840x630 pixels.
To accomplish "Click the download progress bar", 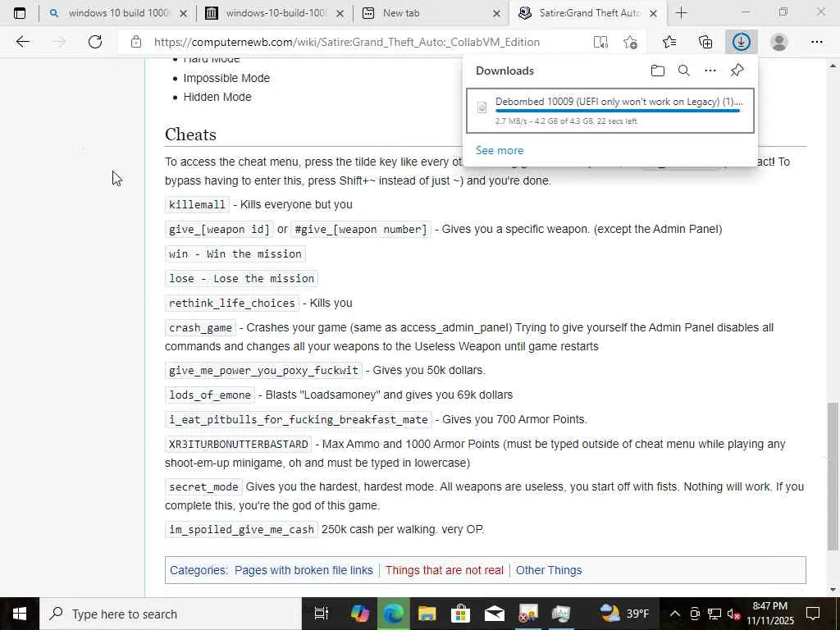I will click(x=618, y=111).
